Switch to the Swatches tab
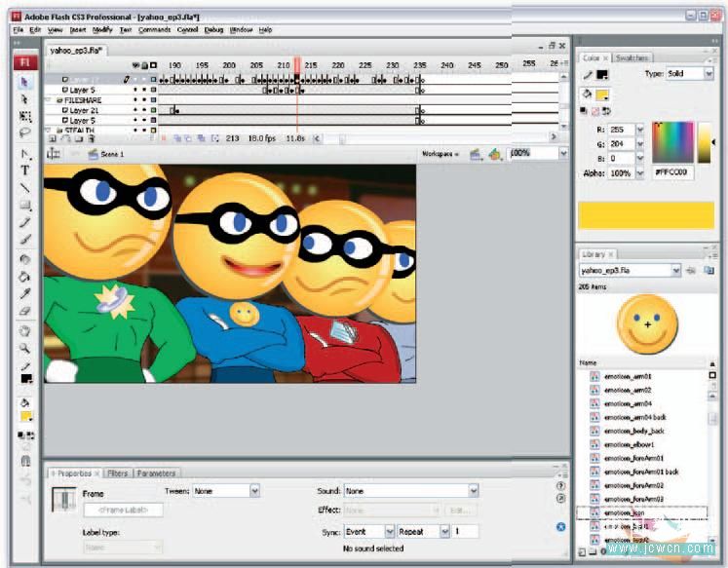 coord(632,58)
